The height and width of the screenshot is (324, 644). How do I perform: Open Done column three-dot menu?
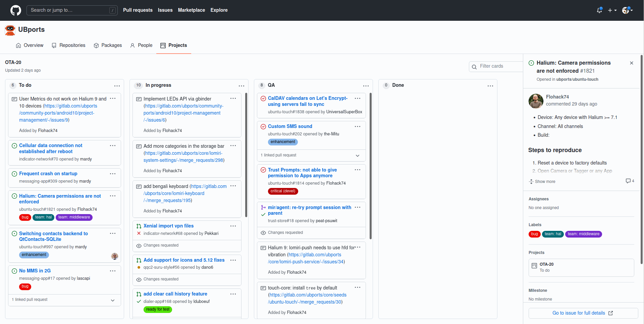click(x=490, y=86)
